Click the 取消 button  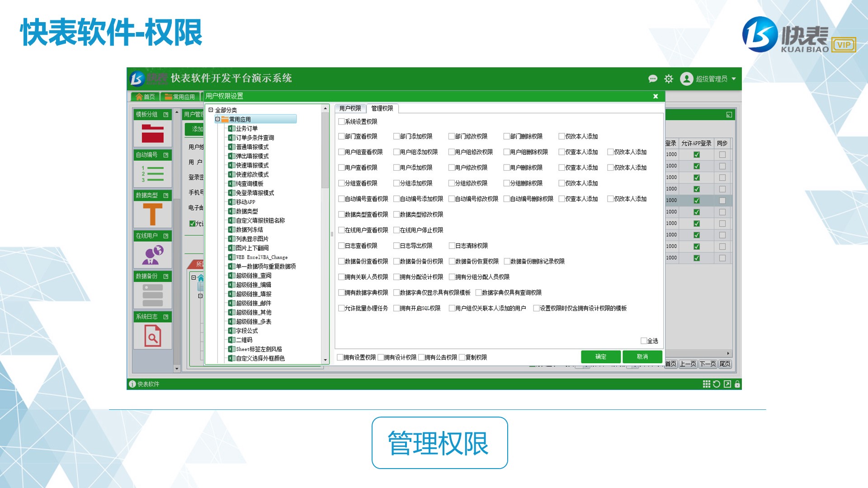click(642, 357)
